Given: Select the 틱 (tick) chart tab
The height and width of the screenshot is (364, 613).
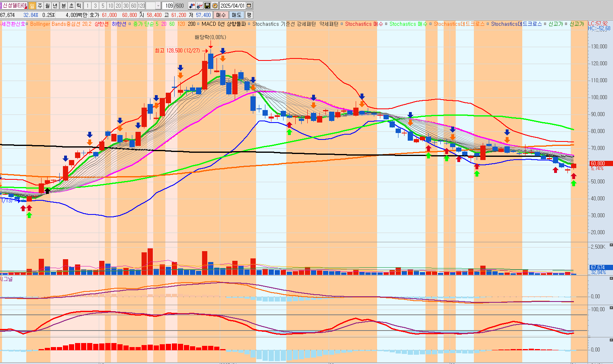Looking at the screenshot, I should (79, 6).
